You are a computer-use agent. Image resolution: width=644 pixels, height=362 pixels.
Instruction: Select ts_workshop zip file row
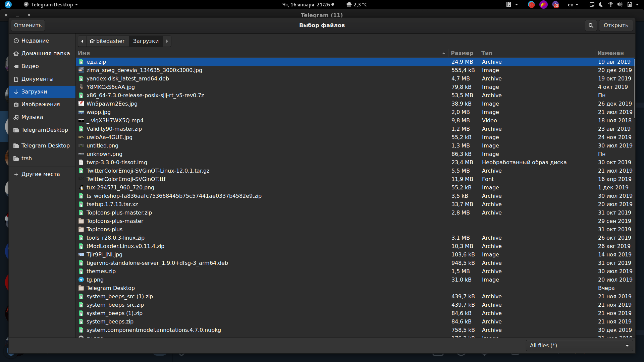pos(355,196)
